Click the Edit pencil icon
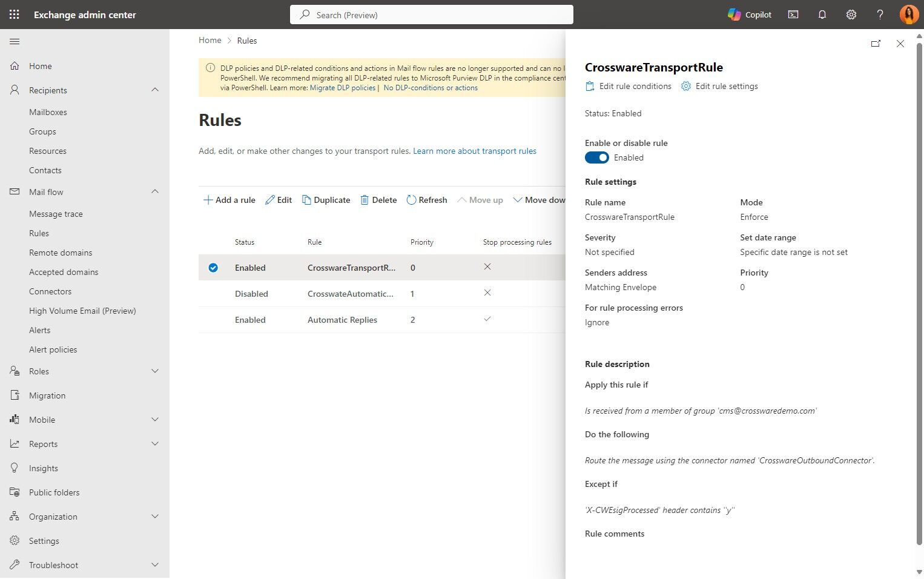Image resolution: width=924 pixels, height=579 pixels. (270, 200)
